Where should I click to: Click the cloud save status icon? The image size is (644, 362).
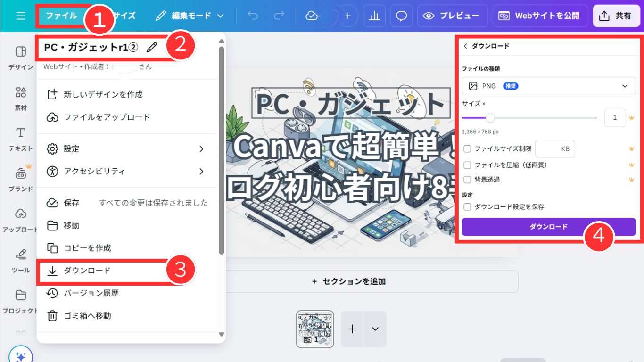click(x=312, y=16)
